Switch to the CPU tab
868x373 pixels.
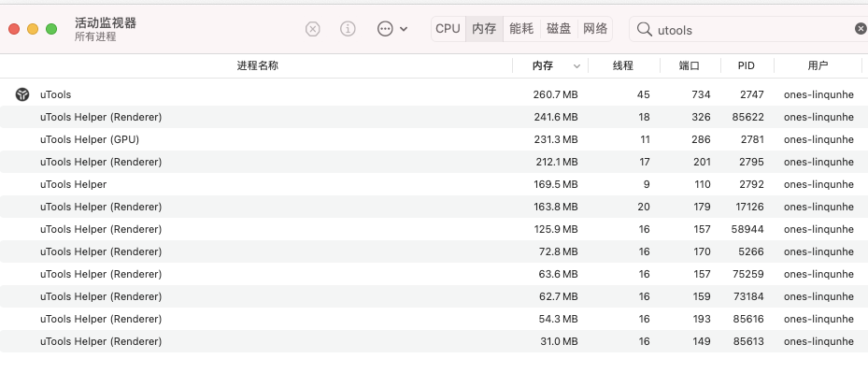pos(448,29)
